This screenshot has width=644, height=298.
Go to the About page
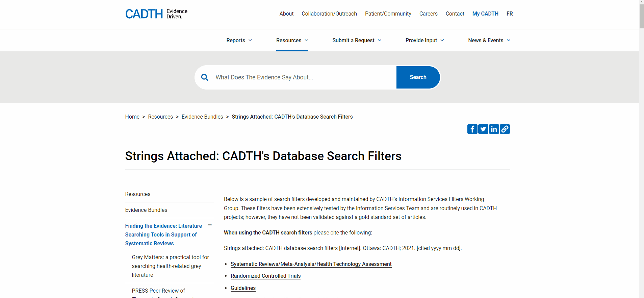click(x=286, y=14)
